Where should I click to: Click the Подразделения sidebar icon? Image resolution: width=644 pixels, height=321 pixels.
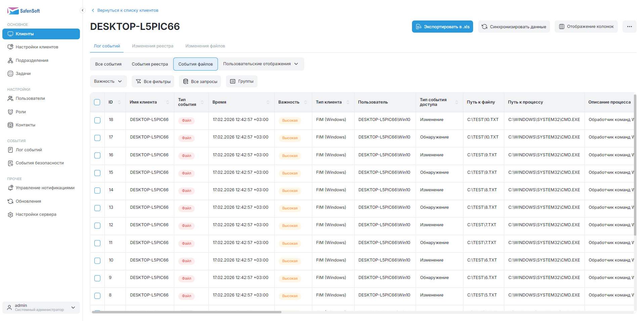click(10, 61)
